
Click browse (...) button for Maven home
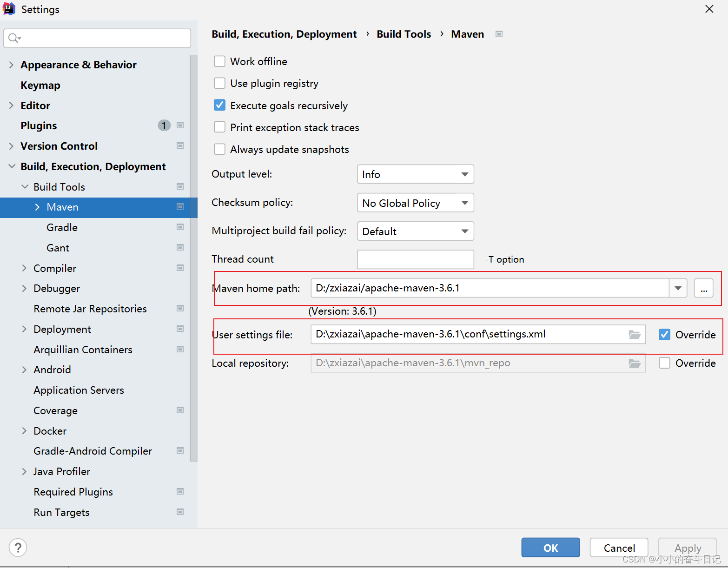[x=704, y=288]
